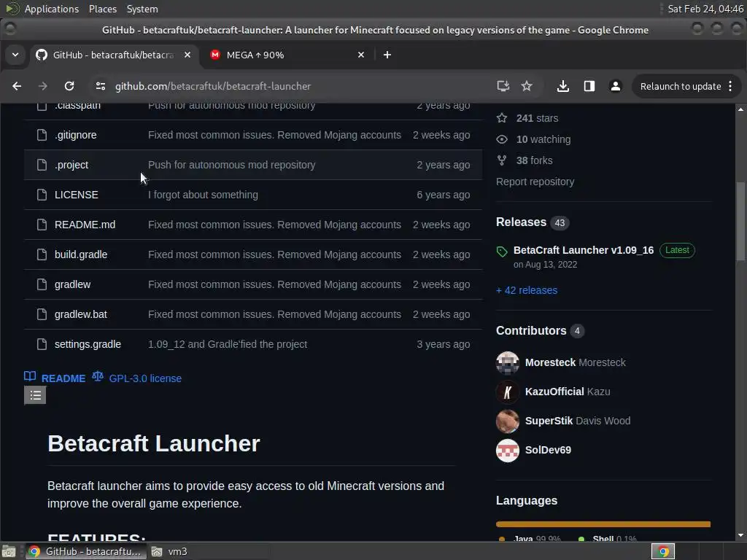The image size is (747, 560).
Task: Toggle the Chrome side panel icon
Action: pos(589,86)
